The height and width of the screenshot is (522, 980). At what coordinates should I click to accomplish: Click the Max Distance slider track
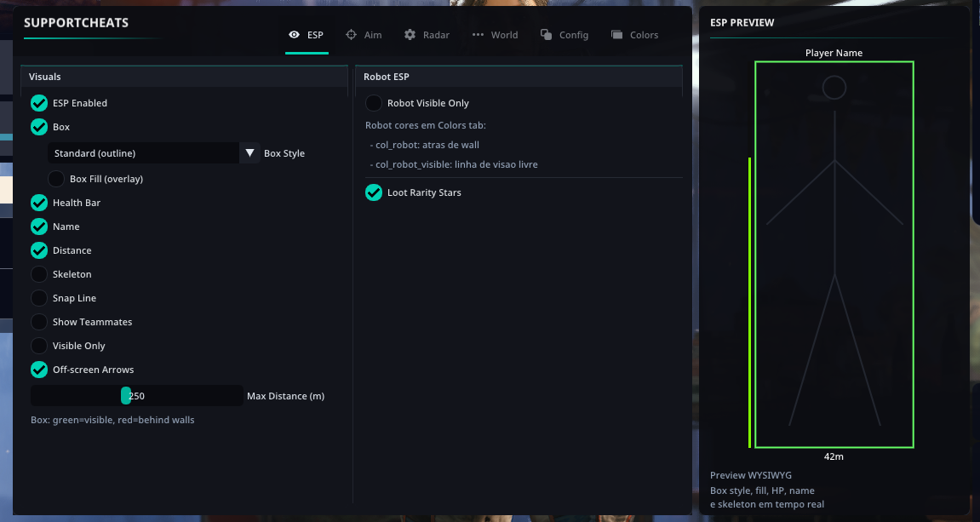click(x=137, y=396)
